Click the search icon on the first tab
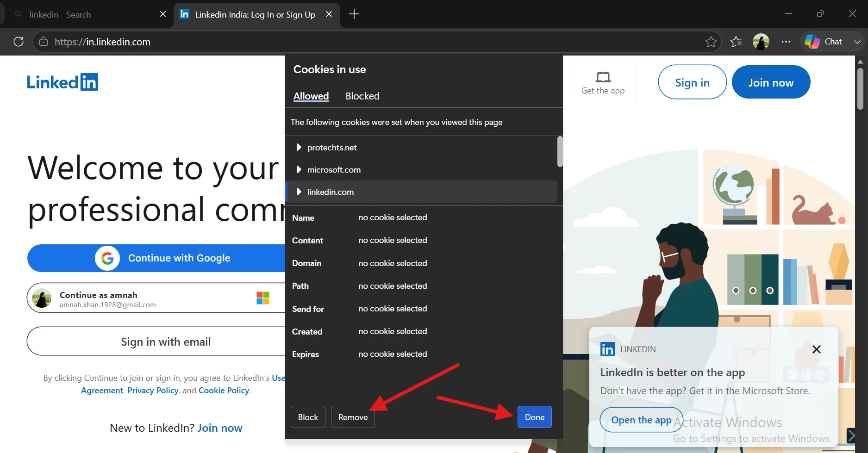The image size is (868, 453). (19, 14)
